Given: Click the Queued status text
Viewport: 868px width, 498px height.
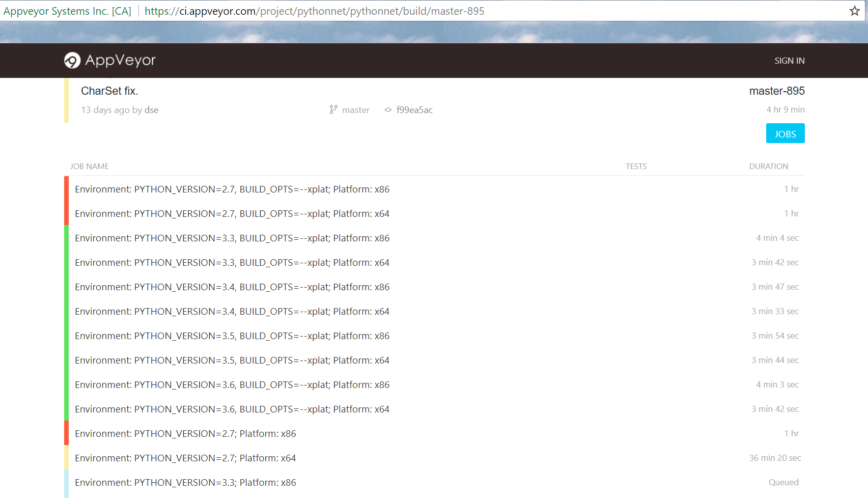Looking at the screenshot, I should pos(783,482).
